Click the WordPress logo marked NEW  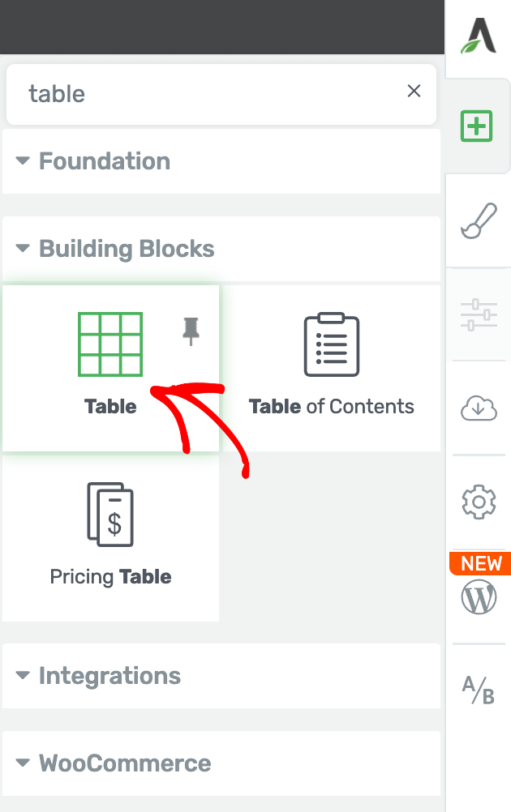[x=479, y=597]
